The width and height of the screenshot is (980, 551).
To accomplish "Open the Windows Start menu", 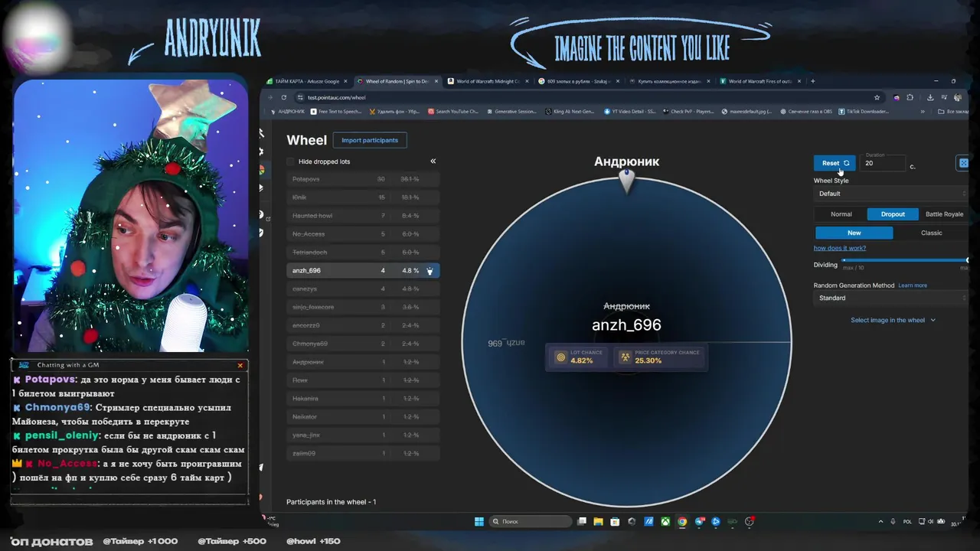I will (479, 522).
